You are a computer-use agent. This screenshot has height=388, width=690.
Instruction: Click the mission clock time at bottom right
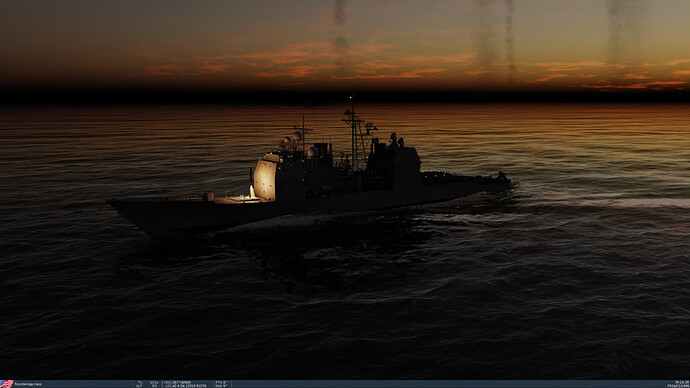click(x=682, y=382)
